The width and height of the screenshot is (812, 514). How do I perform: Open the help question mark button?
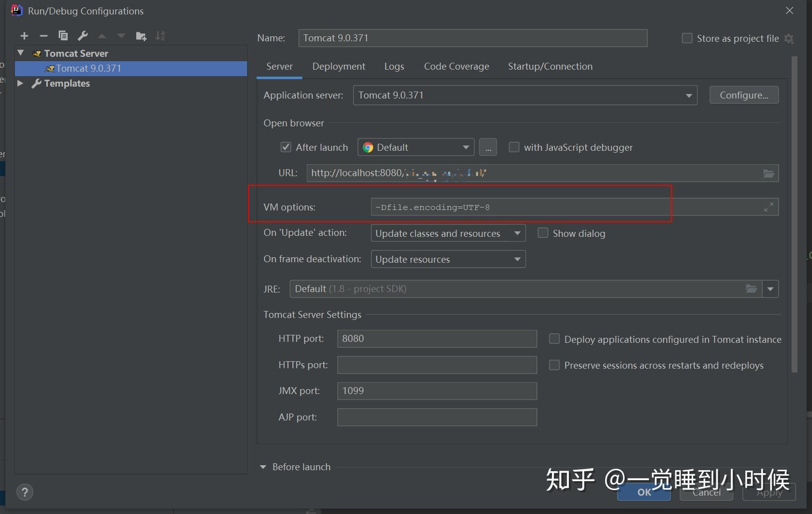[x=25, y=492]
